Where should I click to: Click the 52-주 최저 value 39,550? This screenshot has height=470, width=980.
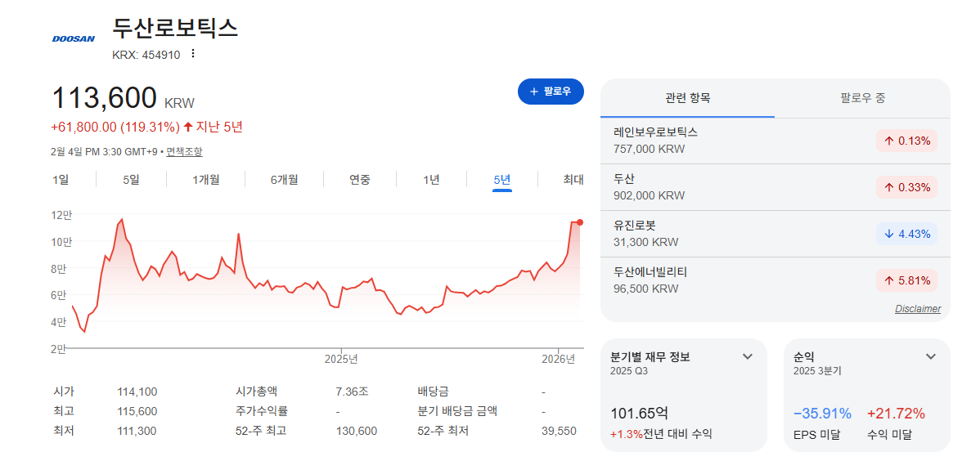558,431
